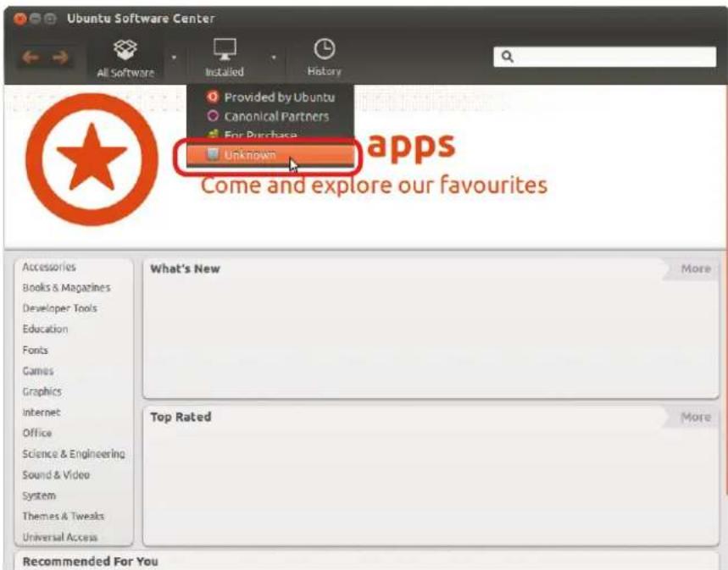Expand the All Software dropdown arrow

coord(174,58)
